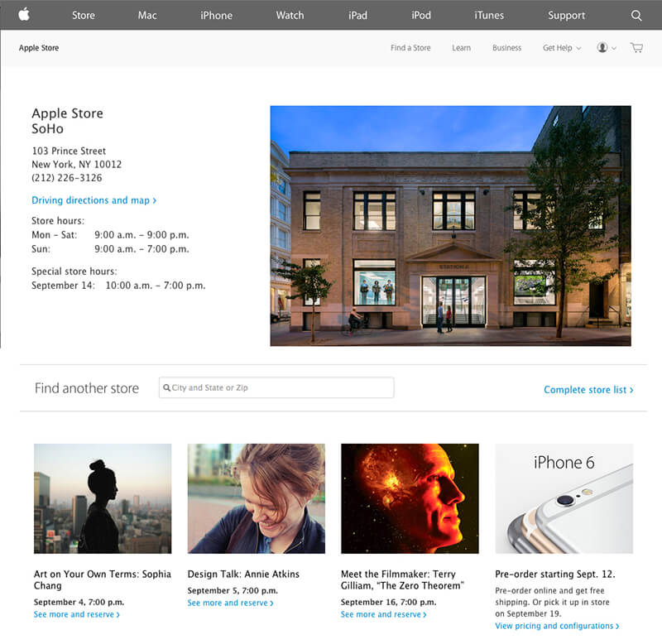662x644 pixels.
Task: Open the Watch menu item
Action: 290,15
